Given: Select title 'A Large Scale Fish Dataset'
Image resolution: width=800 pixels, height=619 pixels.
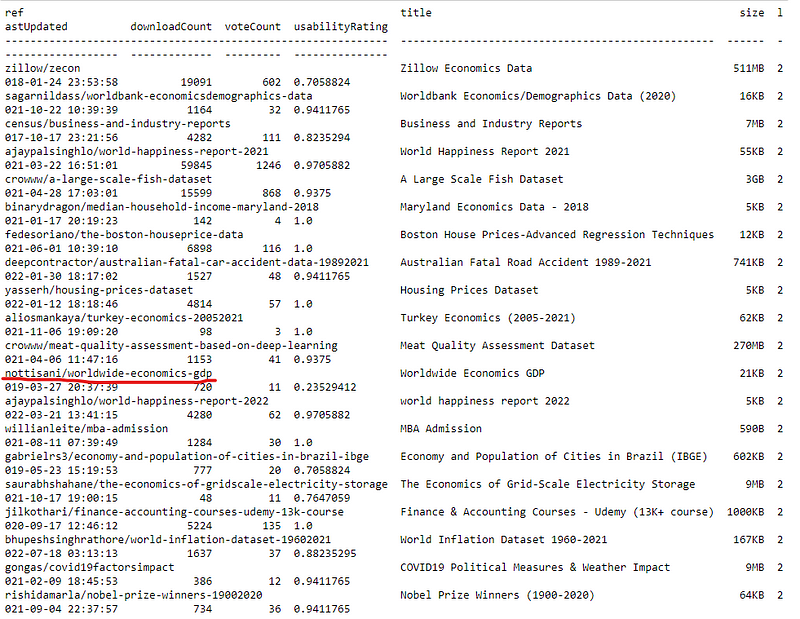Looking at the screenshot, I should tap(482, 179).
